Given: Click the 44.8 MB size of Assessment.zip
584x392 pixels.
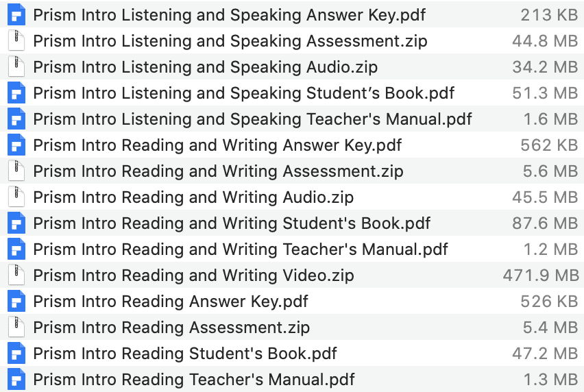Looking at the screenshot, I should pyautogui.click(x=545, y=41).
